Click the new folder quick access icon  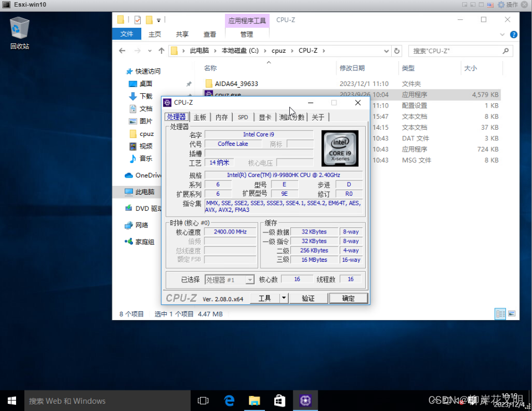(149, 20)
